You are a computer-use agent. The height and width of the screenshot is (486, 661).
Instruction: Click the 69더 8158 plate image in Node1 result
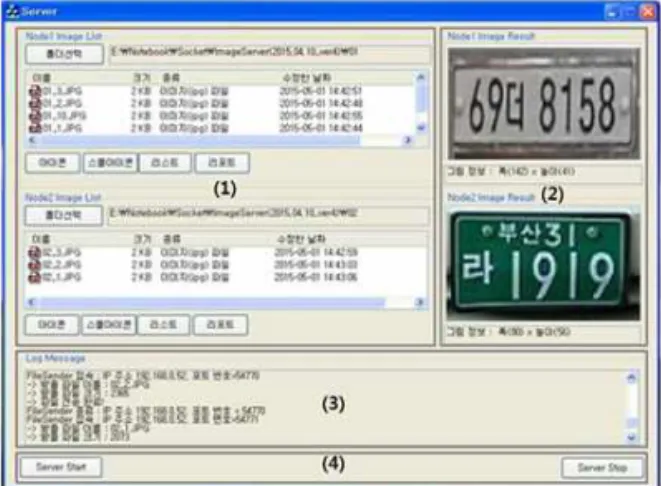pos(544,104)
